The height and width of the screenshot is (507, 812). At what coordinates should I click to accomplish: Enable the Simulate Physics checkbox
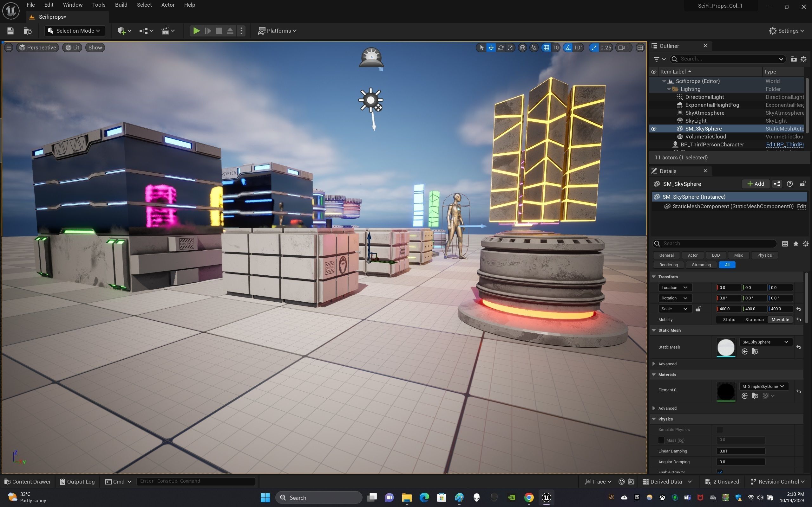719,430
